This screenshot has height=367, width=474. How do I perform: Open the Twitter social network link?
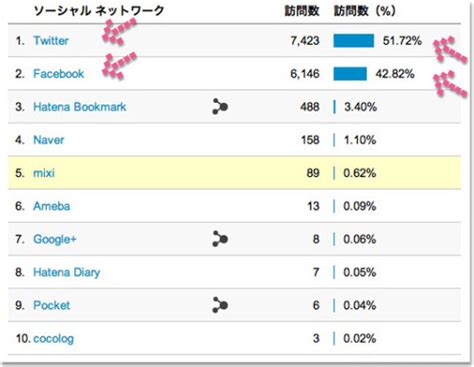(51, 41)
